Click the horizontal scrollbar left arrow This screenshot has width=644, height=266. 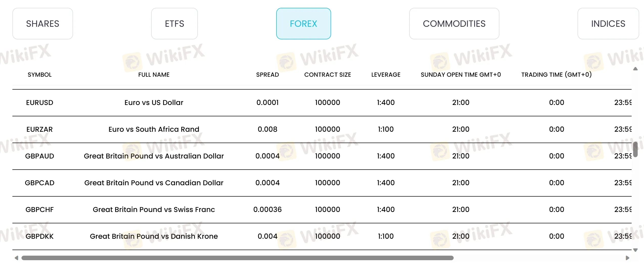click(x=16, y=258)
